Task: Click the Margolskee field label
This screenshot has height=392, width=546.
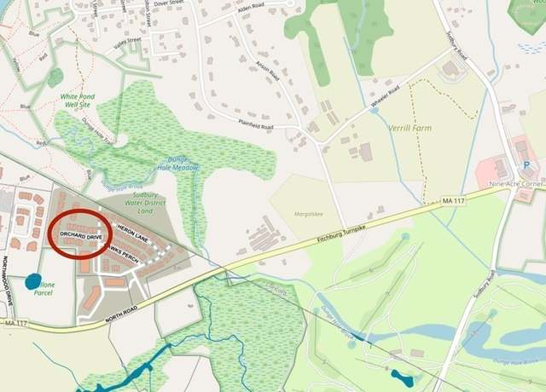Action: click(309, 214)
